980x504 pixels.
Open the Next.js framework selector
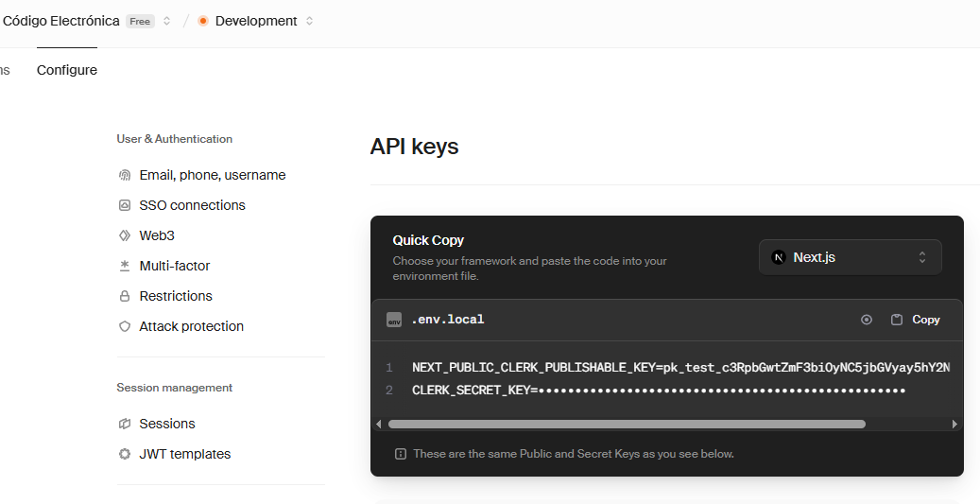(850, 257)
